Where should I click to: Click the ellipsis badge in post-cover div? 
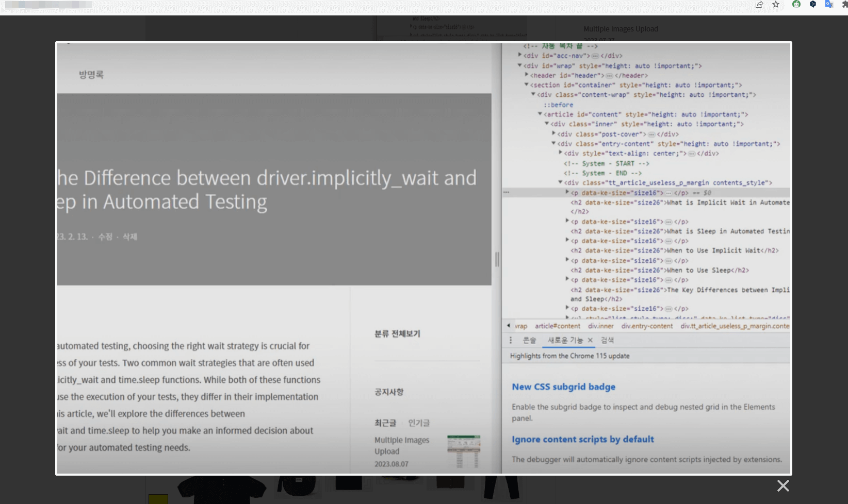pyautogui.click(x=651, y=135)
